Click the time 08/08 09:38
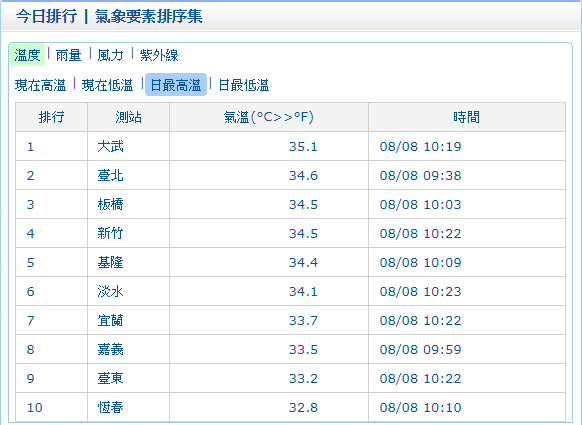Screen dimensions: 582x425 [420, 176]
